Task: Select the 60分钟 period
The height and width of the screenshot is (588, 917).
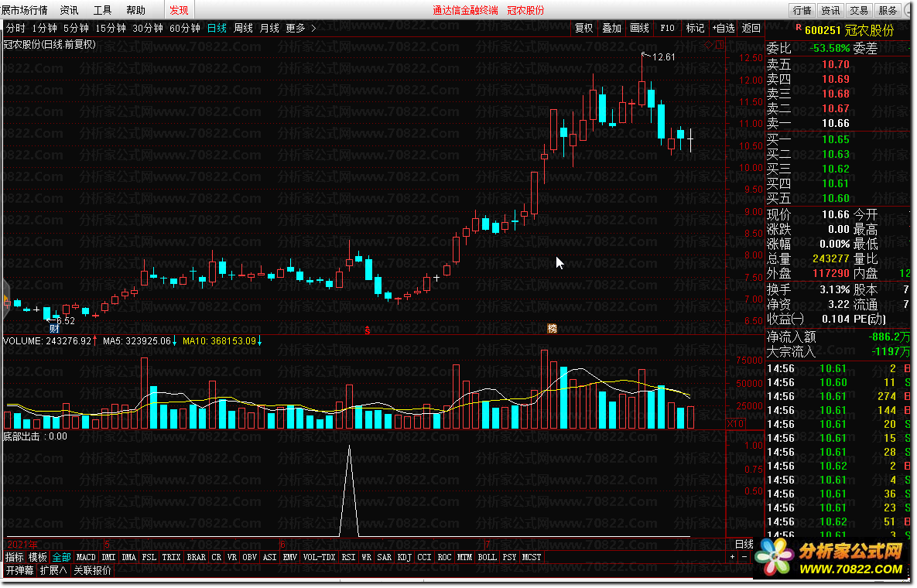Action: tap(185, 28)
